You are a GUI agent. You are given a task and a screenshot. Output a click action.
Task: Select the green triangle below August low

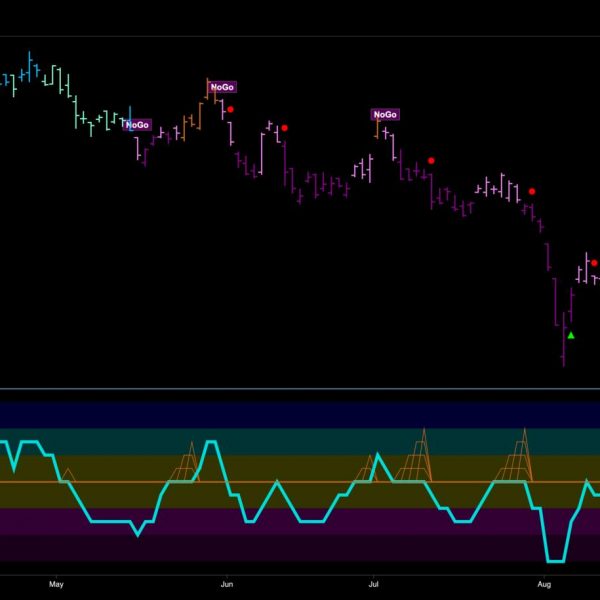click(571, 336)
